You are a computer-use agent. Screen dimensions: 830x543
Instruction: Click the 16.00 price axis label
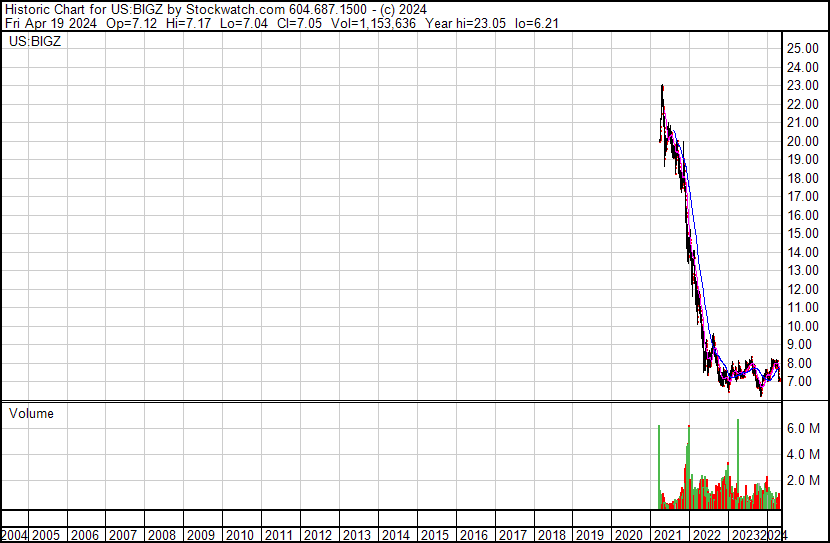tap(803, 216)
